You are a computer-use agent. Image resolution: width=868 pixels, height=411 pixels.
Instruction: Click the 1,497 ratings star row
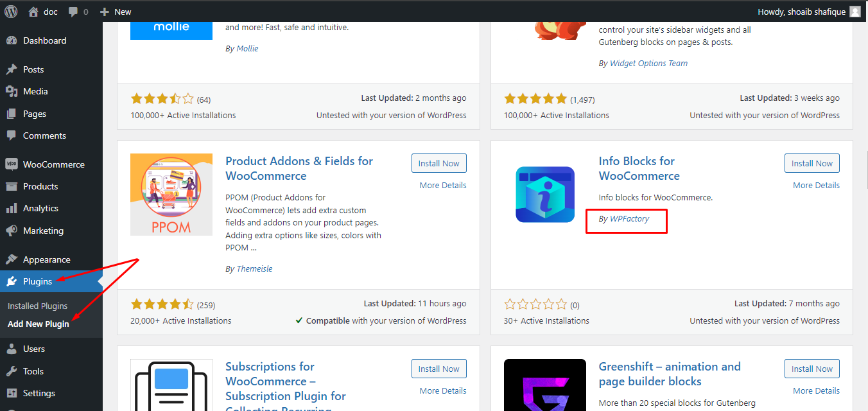(x=535, y=99)
